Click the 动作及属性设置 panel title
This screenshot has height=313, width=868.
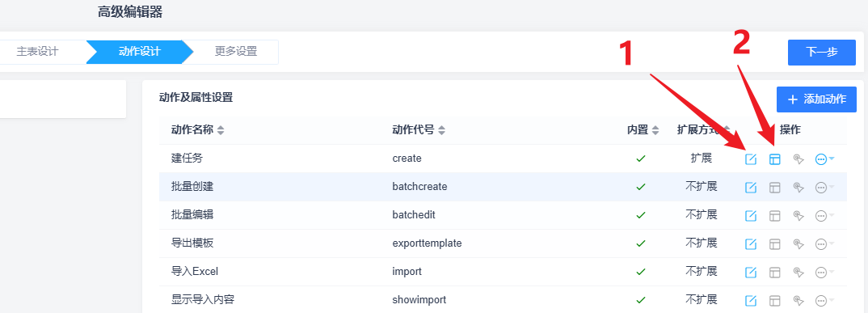click(x=196, y=98)
